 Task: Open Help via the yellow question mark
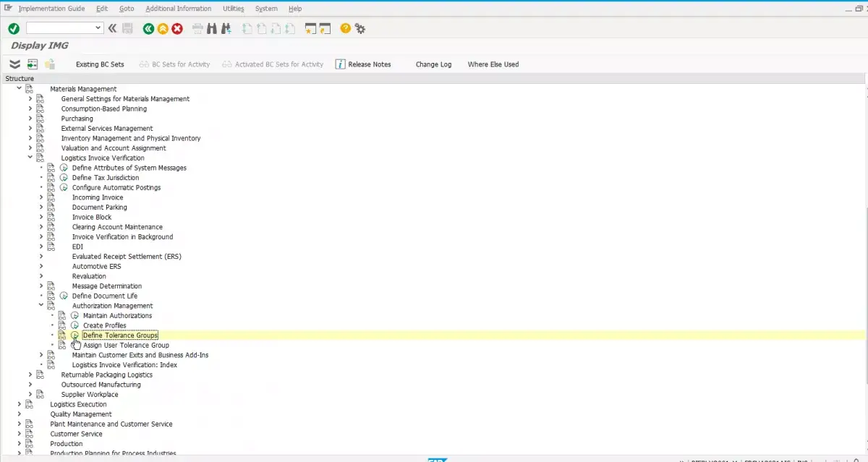346,28
